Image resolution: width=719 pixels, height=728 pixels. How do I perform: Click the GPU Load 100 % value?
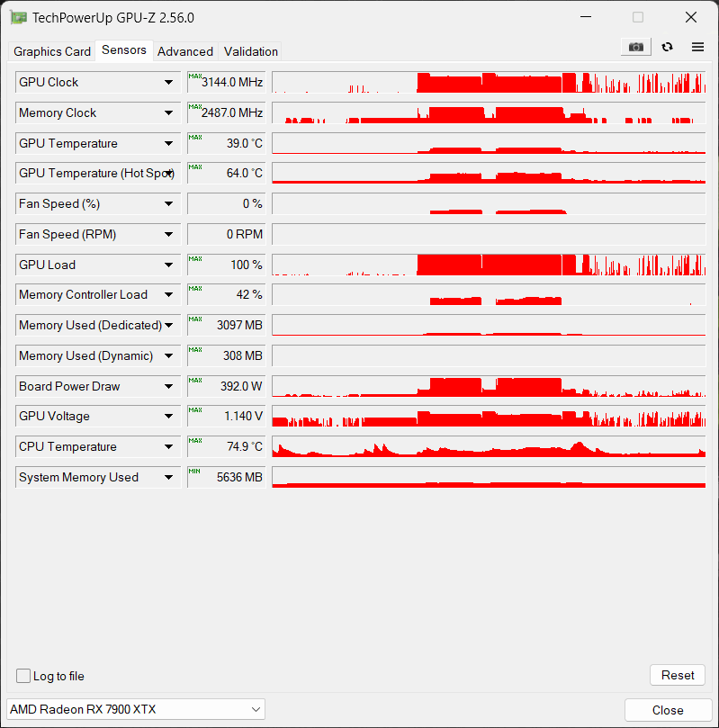[x=227, y=265]
